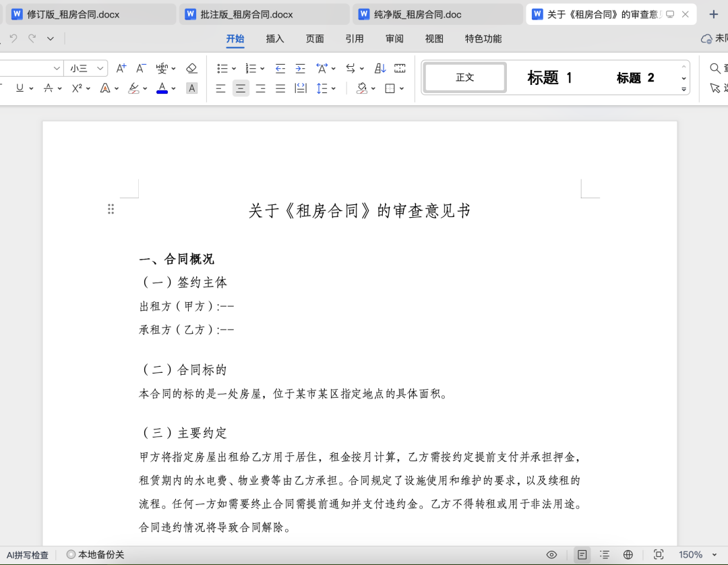Image resolution: width=728 pixels, height=565 pixels.
Task: Expand borders dropdown arrow
Action: [402, 88]
